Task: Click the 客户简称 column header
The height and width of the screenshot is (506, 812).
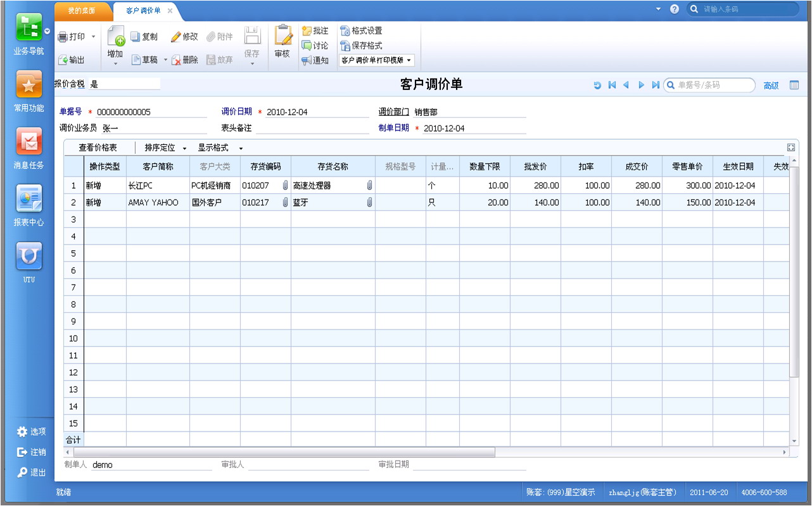Action: [158, 167]
